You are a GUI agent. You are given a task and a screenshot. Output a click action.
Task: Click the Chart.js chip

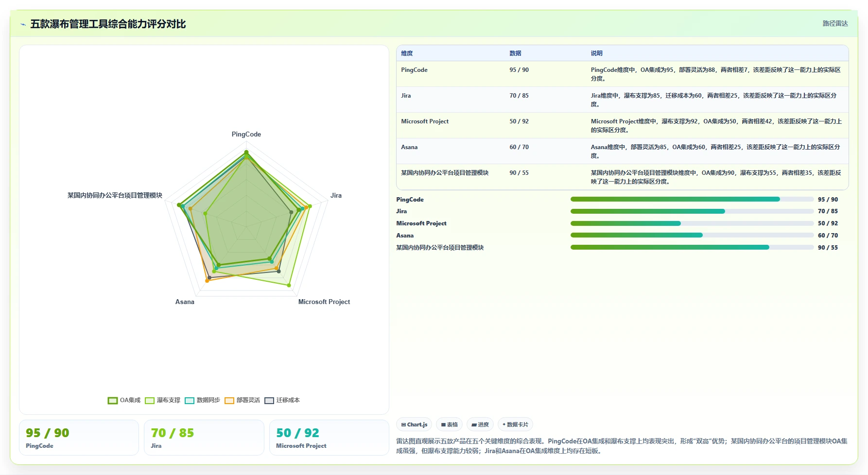coord(414,424)
